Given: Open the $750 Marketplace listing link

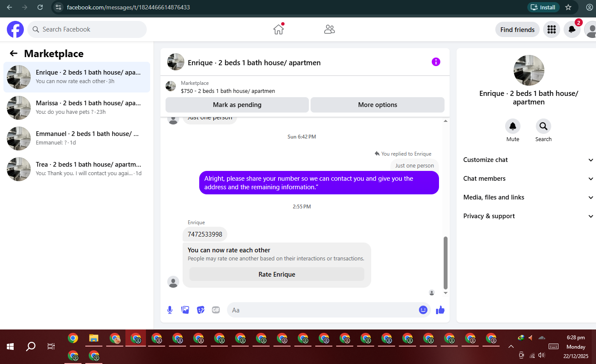Looking at the screenshot, I should [228, 91].
